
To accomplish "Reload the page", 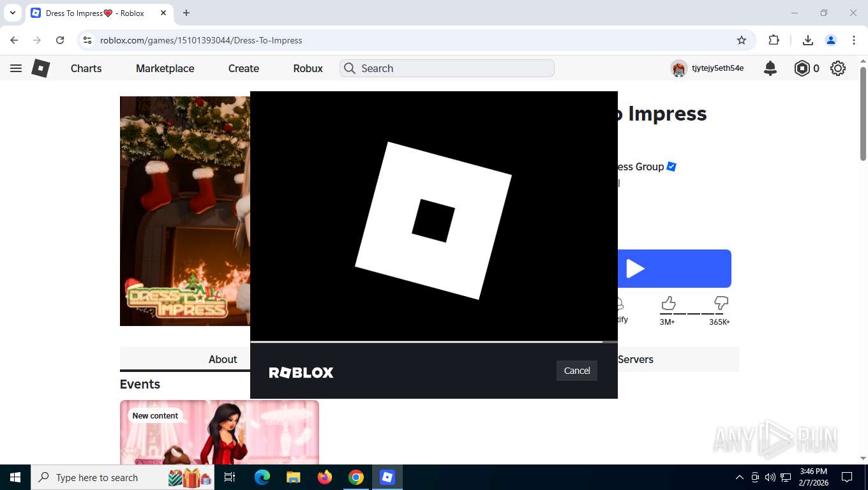I will (x=60, y=40).
